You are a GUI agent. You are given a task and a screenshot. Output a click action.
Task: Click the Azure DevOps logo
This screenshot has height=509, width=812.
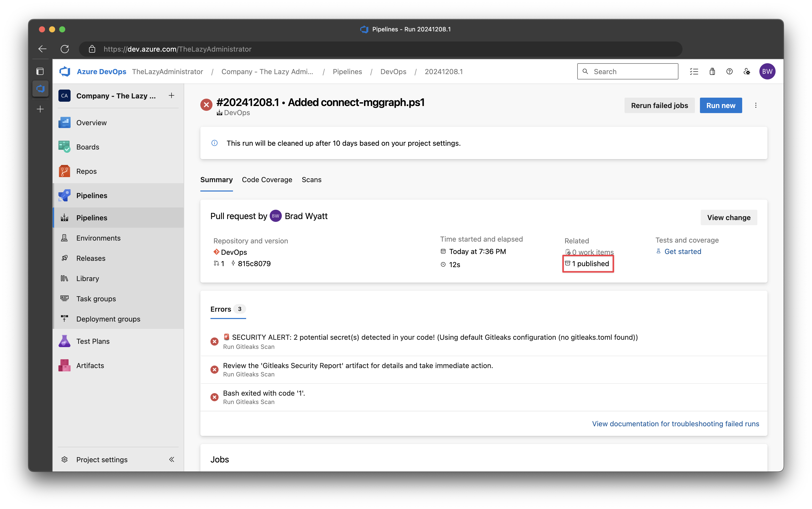(x=65, y=72)
